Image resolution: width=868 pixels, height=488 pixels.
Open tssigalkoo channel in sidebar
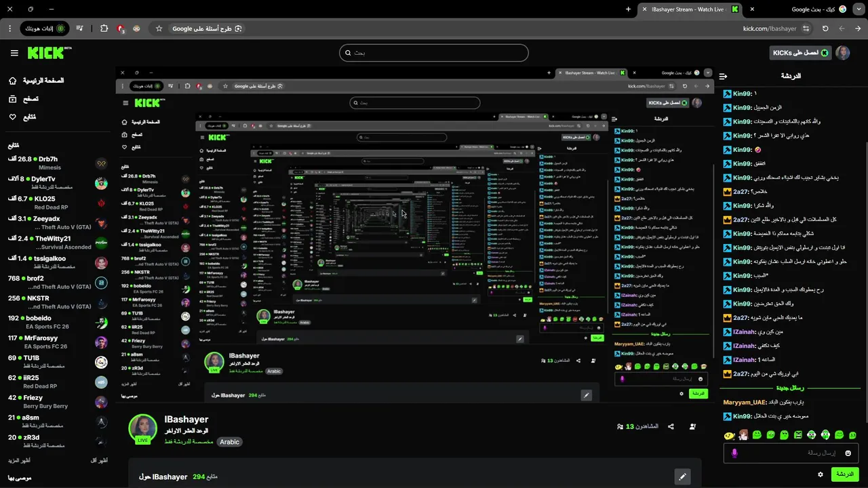58,262
